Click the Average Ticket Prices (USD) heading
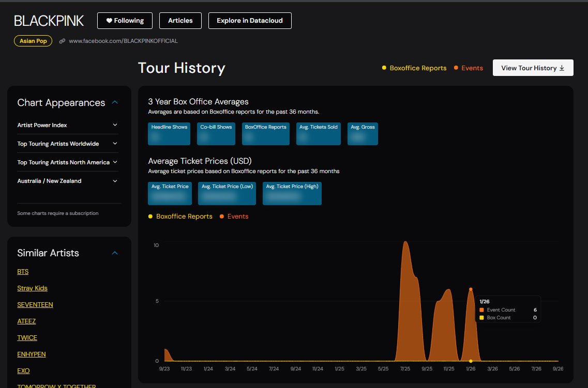Screen dimensions: 588x388 (200, 161)
